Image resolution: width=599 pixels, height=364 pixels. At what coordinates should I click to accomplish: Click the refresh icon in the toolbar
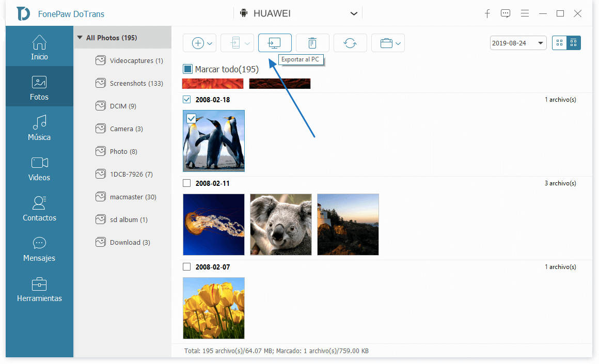point(350,43)
